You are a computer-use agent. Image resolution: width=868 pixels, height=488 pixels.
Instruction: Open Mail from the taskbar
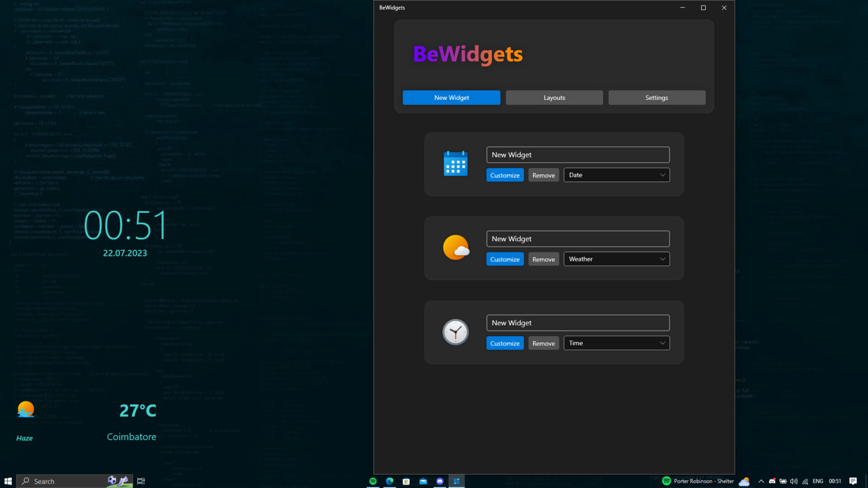(423, 481)
